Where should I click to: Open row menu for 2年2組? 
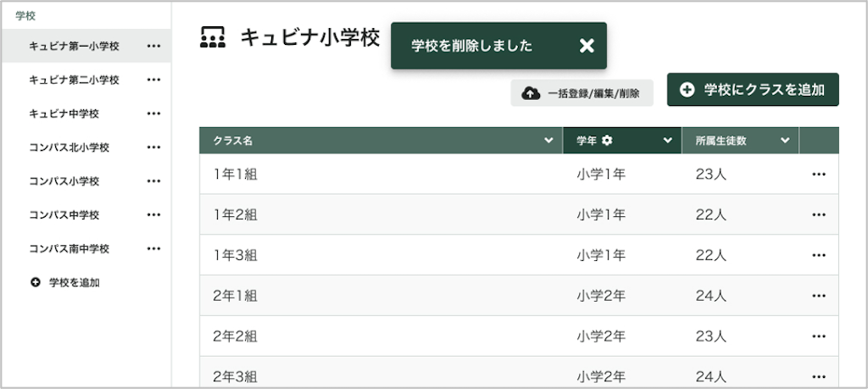tap(819, 336)
